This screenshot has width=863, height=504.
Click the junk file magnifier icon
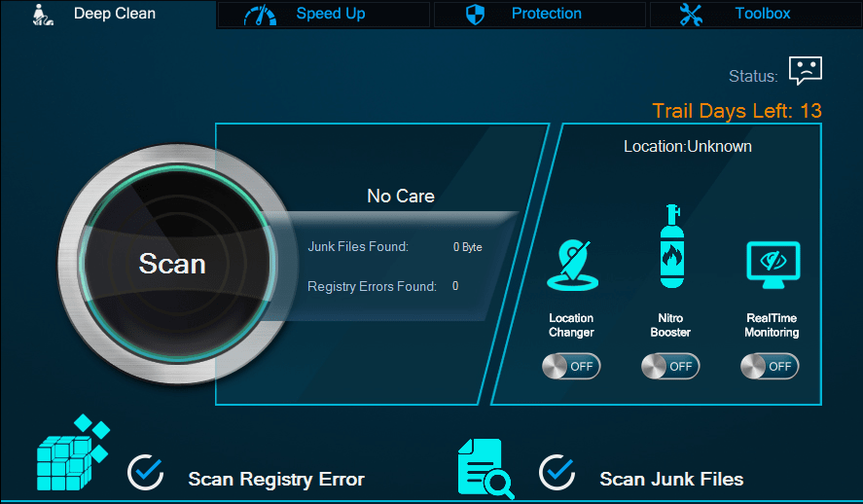coord(486,469)
